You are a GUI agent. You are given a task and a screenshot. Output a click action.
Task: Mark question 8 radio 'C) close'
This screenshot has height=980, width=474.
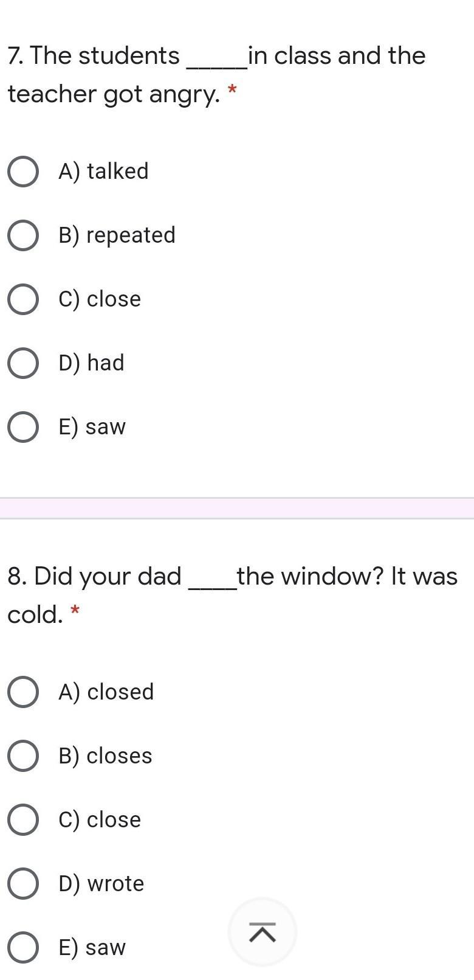tap(23, 820)
